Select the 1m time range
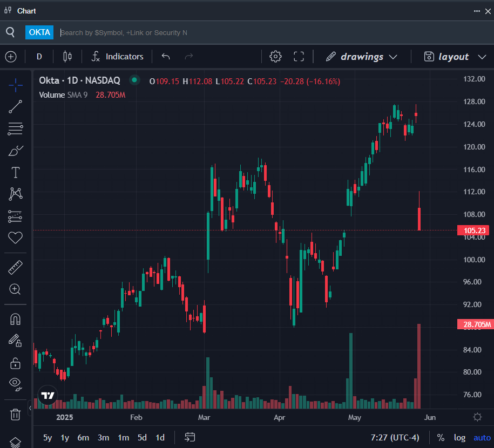 click(124, 438)
